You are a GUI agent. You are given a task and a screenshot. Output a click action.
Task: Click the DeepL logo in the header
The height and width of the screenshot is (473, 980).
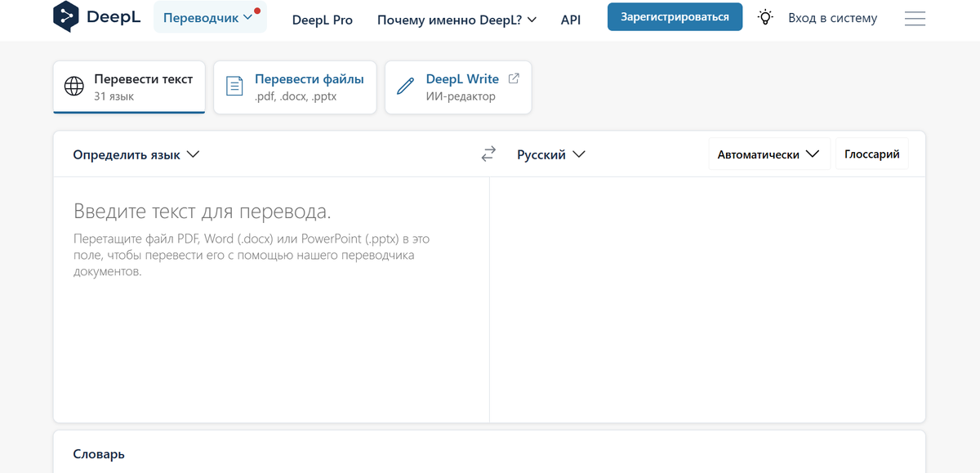(x=97, y=17)
